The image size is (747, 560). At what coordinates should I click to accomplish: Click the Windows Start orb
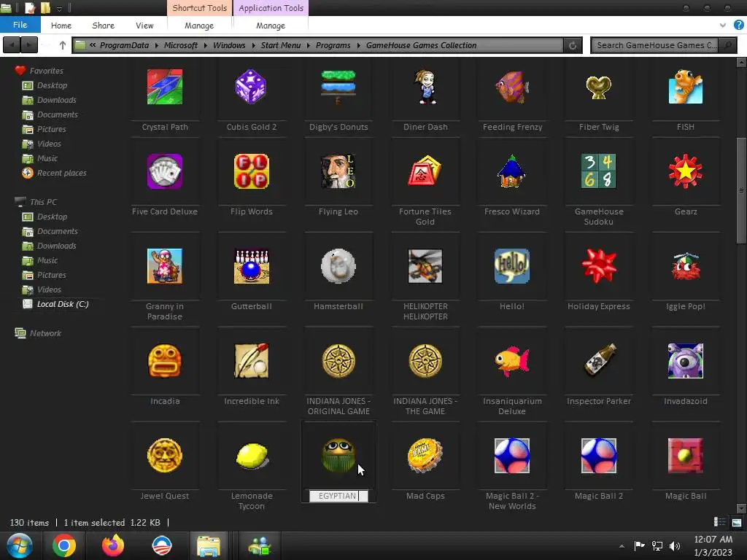point(20,545)
